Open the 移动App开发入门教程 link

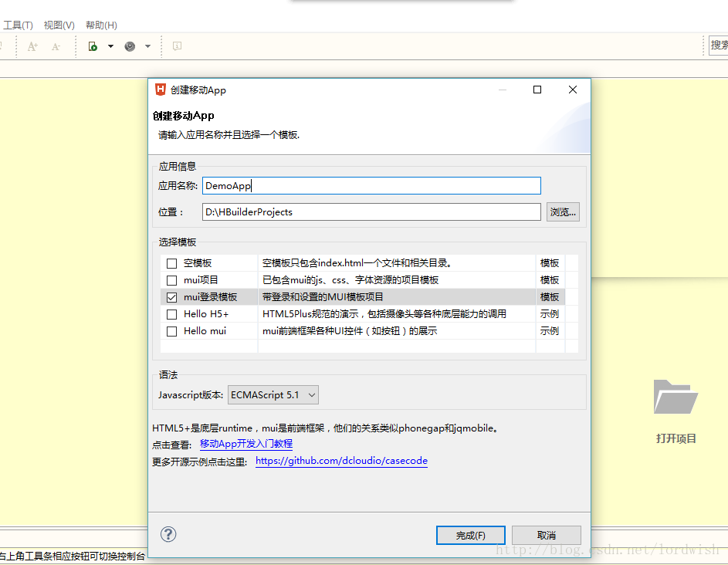(x=246, y=444)
